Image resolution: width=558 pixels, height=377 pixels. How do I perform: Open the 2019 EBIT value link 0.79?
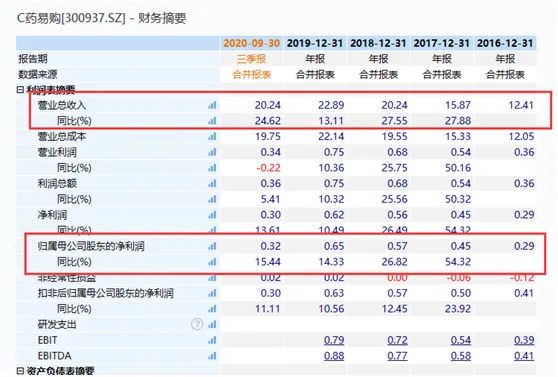pyautogui.click(x=334, y=340)
